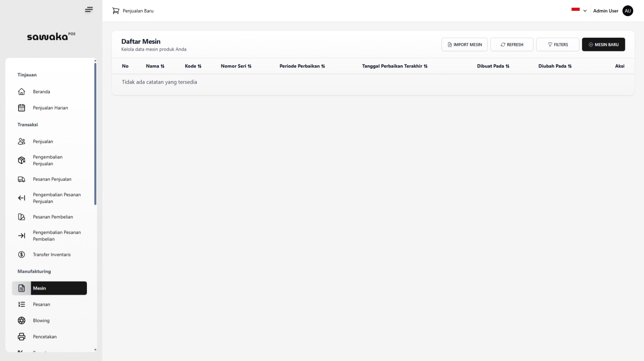The width and height of the screenshot is (644, 361).
Task: Click the Pesanan Penjualan delivery icon
Action: pyautogui.click(x=22, y=179)
